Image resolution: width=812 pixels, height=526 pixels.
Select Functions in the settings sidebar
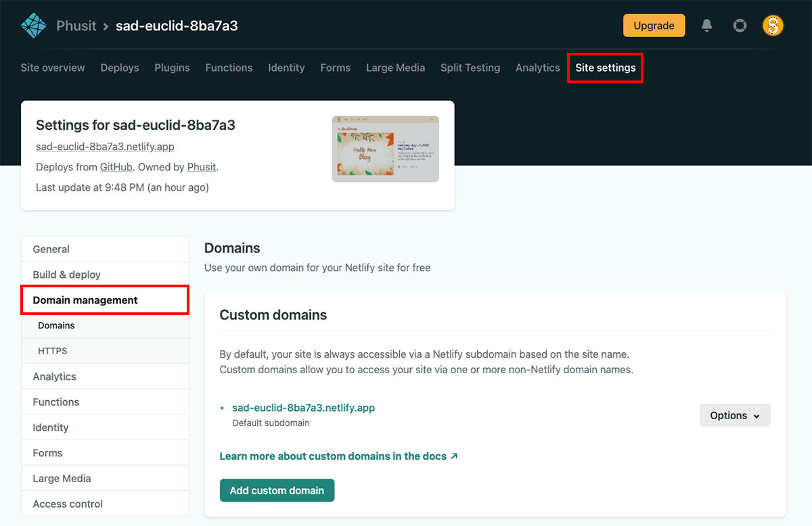click(105, 402)
